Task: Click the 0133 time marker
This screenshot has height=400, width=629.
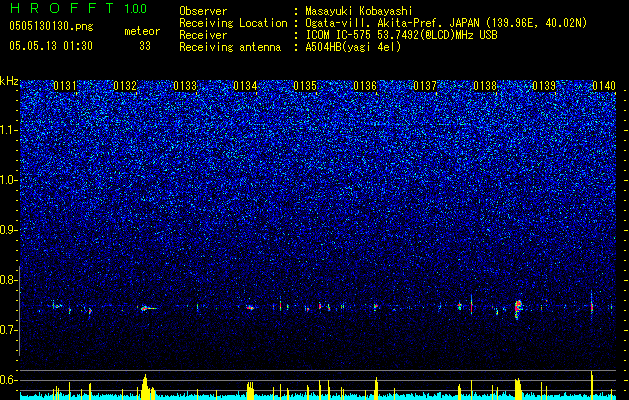Action: coord(185,86)
